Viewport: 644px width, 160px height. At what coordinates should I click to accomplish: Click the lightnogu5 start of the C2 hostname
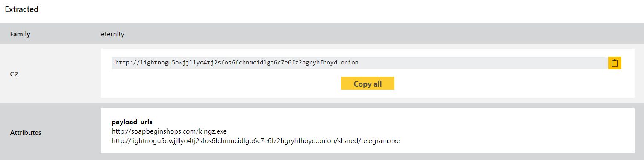pyautogui.click(x=158, y=63)
